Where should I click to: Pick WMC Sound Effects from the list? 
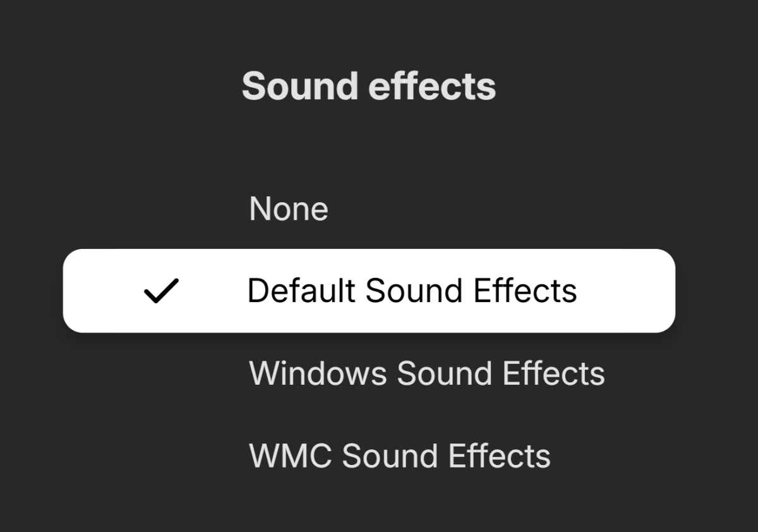coord(400,456)
